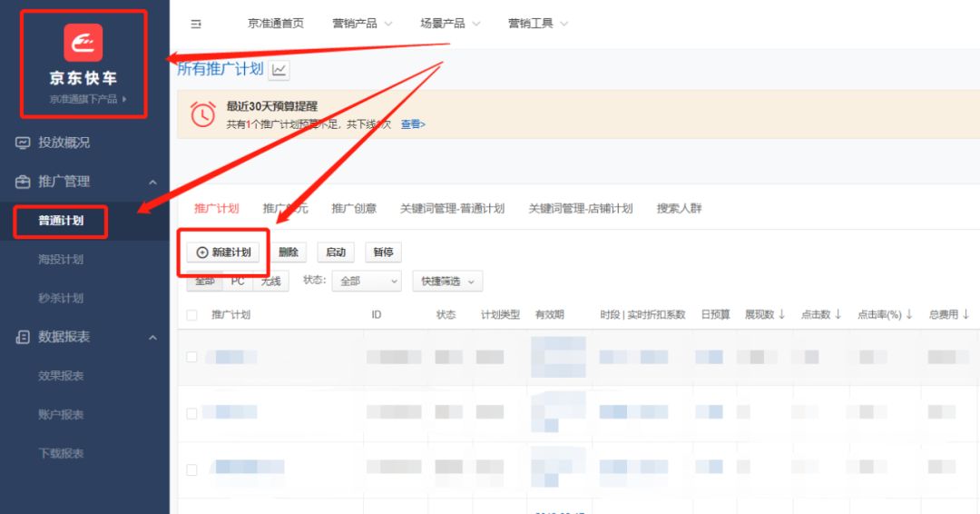Viewport: 980px width, 514px height.
Task: Open 投放概况 in the sidebar
Action: coord(64,143)
